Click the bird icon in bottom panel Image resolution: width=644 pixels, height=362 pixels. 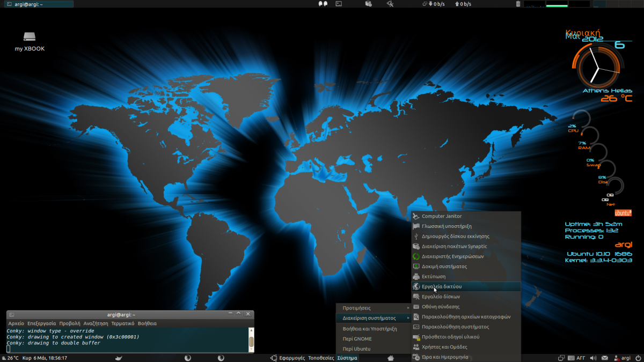click(x=119, y=358)
